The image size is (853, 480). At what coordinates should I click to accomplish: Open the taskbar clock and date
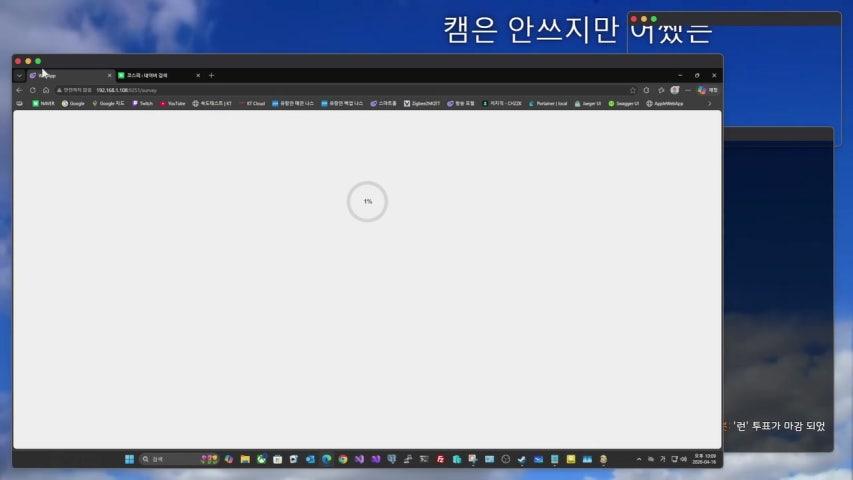point(704,459)
